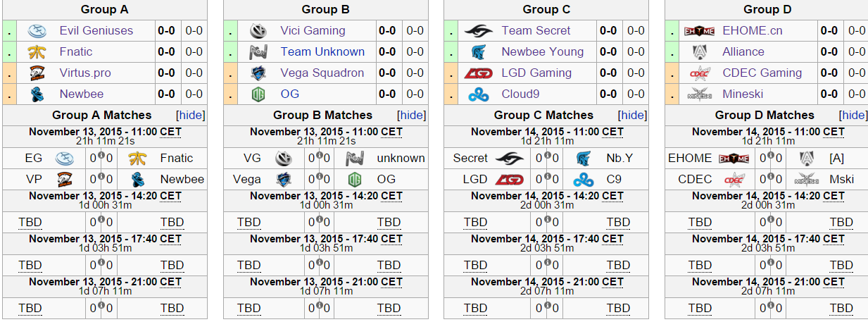Click the Alliance logo in Group D standings
Screen dimensions: 868x322
point(699,52)
